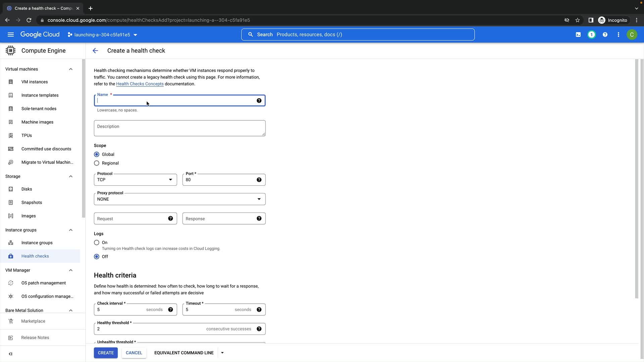644x362 pixels.
Task: Select Regional scope radio button
Action: (x=97, y=163)
